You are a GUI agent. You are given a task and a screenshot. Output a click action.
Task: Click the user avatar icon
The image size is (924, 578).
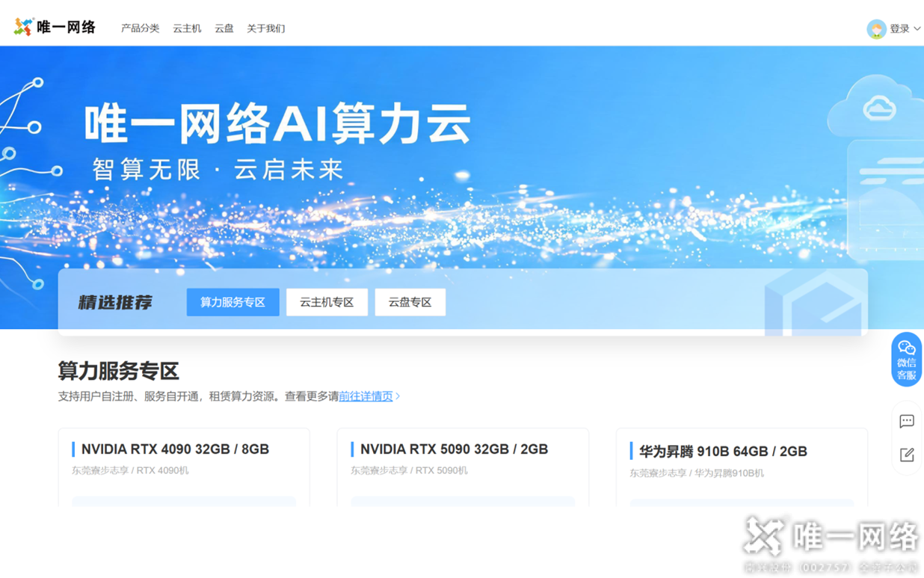[876, 28]
